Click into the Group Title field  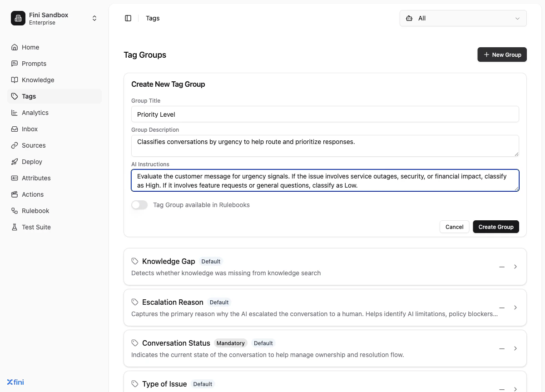pyautogui.click(x=325, y=114)
